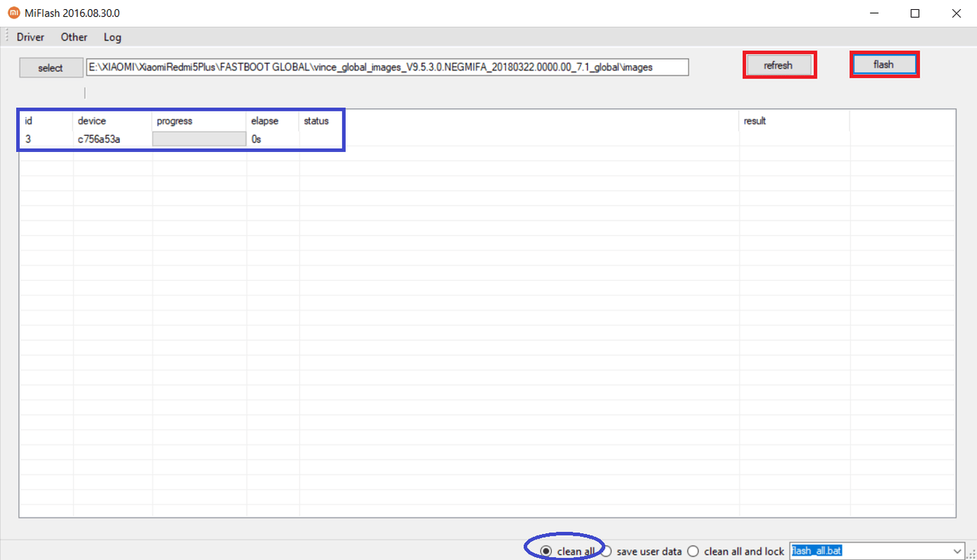The width and height of the screenshot is (977, 560).
Task: Click the id cell showing 3
Action: pyautogui.click(x=28, y=139)
